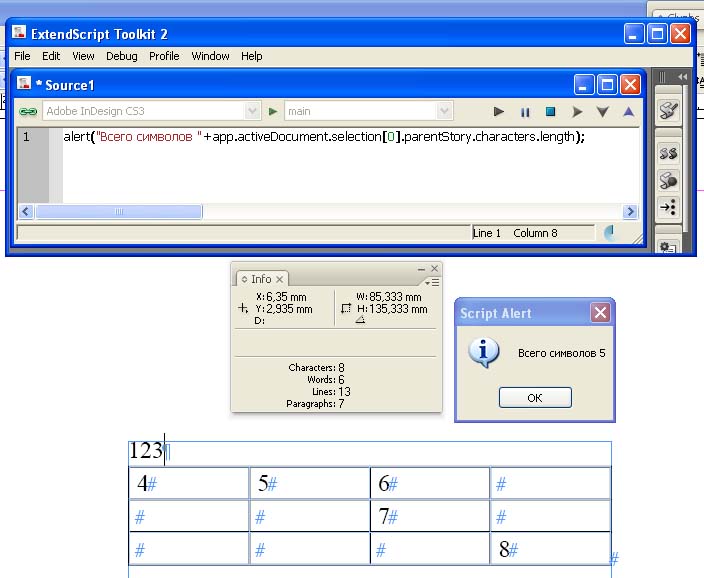Click the info icon in Script Alert
This screenshot has height=578, width=704.
[x=483, y=353]
